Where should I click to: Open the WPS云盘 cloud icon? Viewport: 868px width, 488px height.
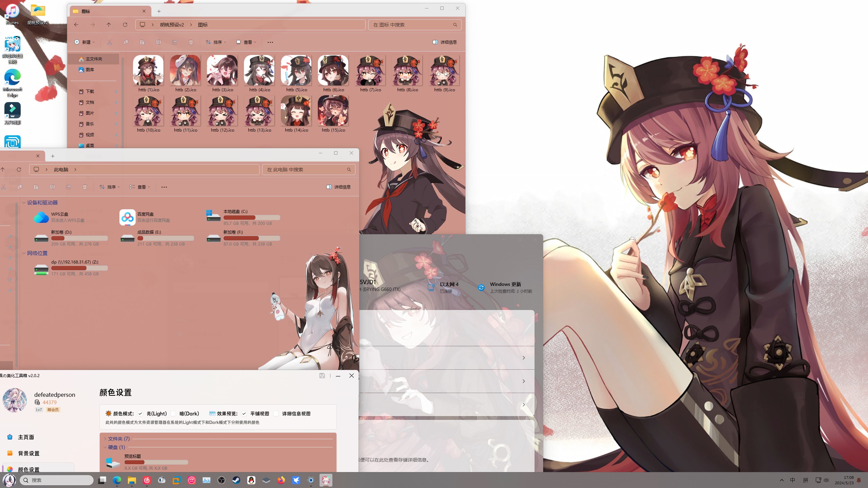click(41, 217)
